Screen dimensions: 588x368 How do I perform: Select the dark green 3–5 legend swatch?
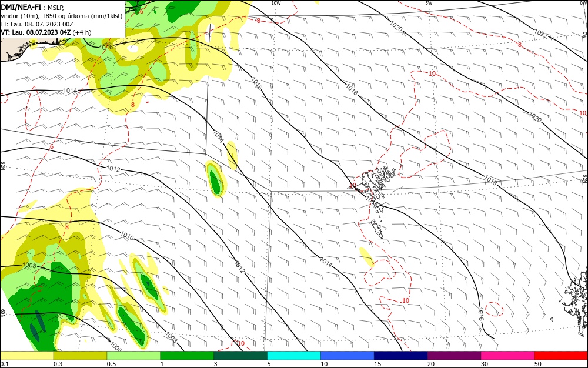[x=240, y=356]
